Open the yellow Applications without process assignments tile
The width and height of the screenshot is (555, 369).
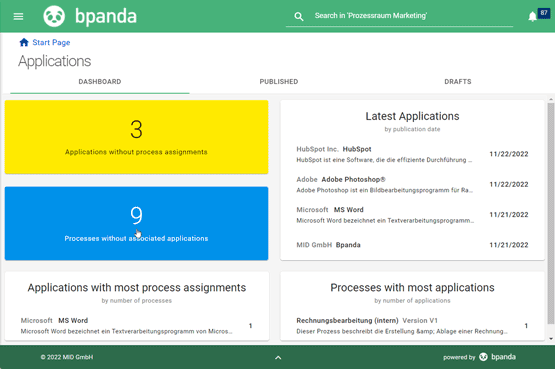tap(136, 137)
